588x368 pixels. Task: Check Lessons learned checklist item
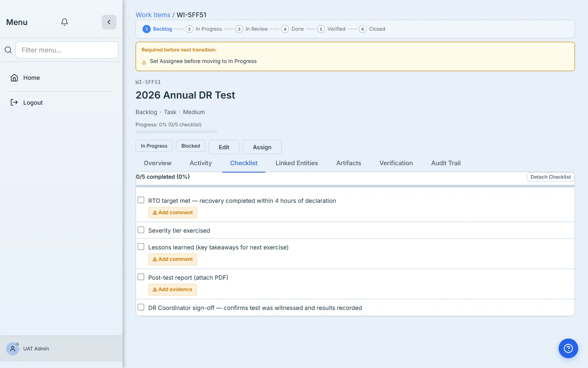[141, 247]
